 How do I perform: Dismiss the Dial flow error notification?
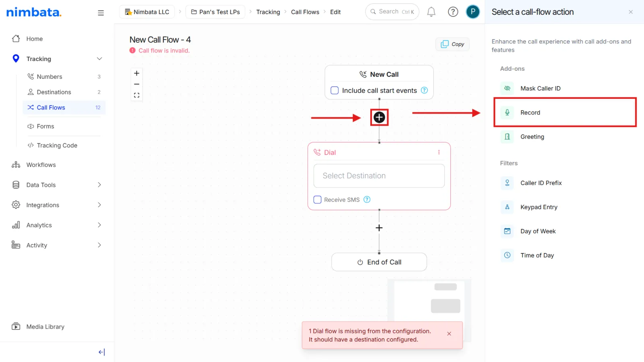point(449,334)
